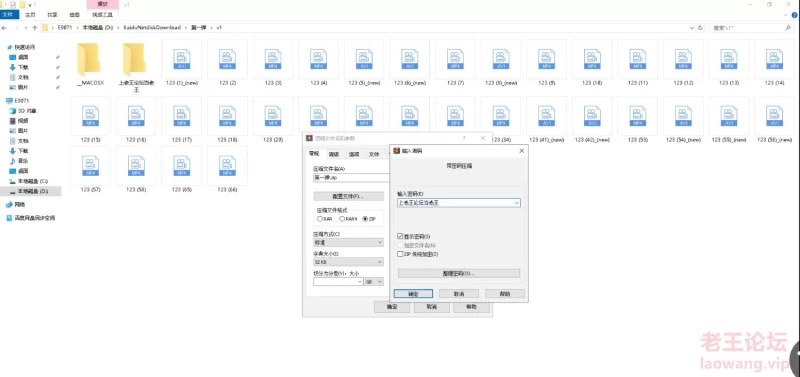This screenshot has height=377, width=800.
Task: Select the video file 123 (15)
Action: point(90,120)
